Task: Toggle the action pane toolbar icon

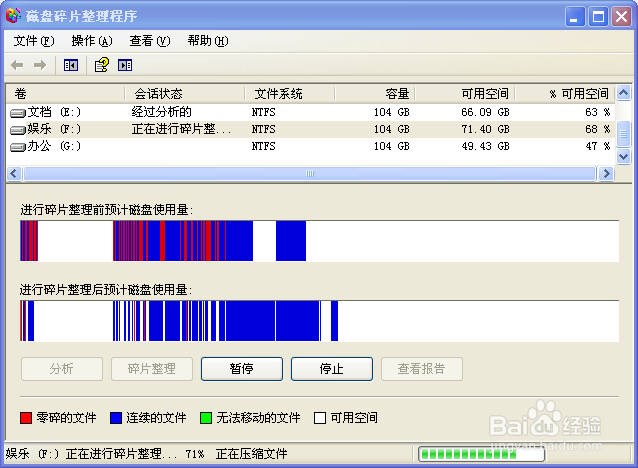Action: point(125,65)
